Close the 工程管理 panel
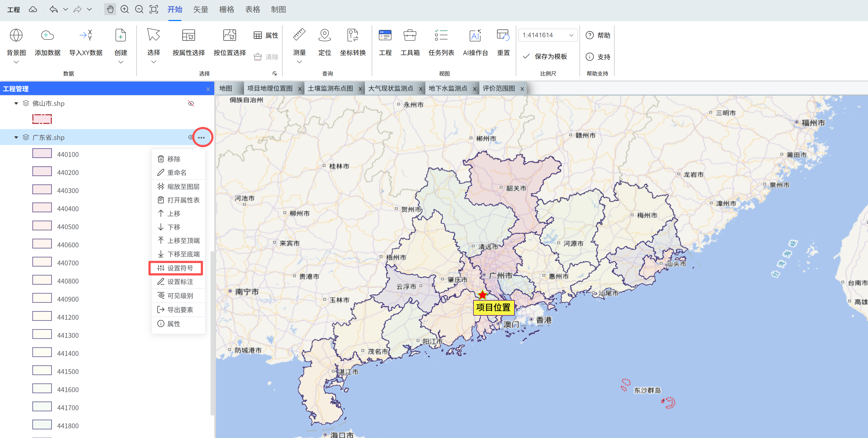868x438 pixels. 208,89
